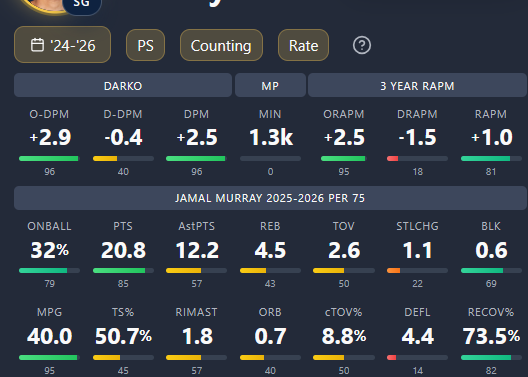Click the PTS value 20.8
The image size is (528, 377).
pyautogui.click(x=123, y=250)
